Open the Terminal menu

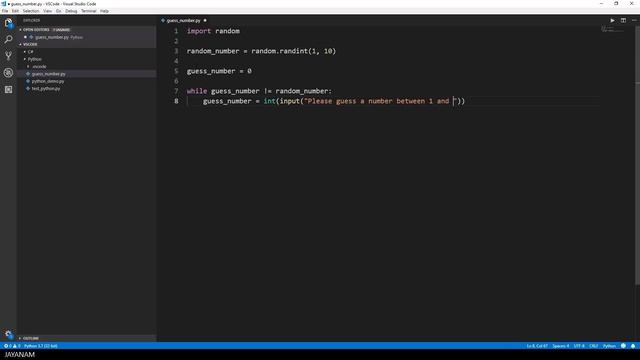pos(89,11)
